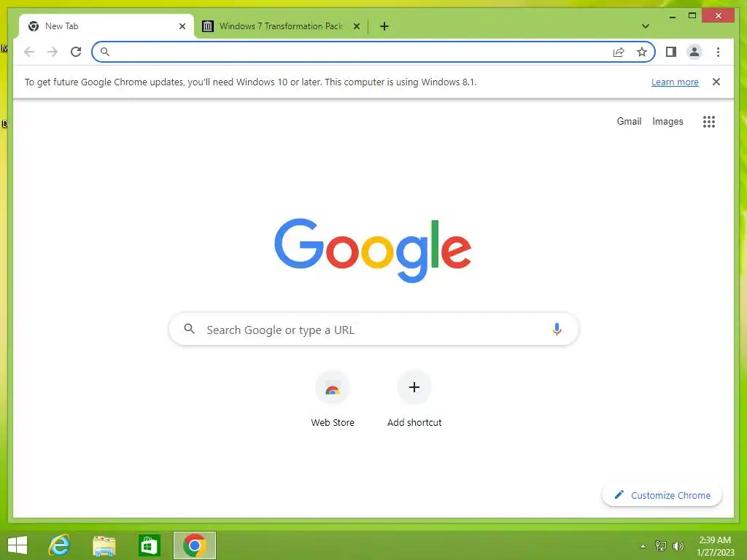
Task: Expand the tab search chevron
Action: [x=646, y=26]
